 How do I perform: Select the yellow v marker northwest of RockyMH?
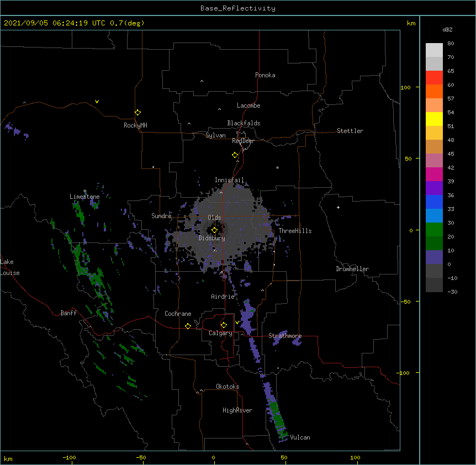pyautogui.click(x=97, y=102)
